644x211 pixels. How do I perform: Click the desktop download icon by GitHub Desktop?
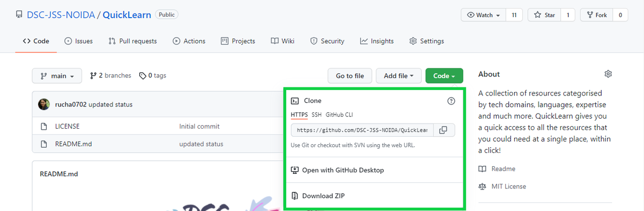tap(295, 170)
